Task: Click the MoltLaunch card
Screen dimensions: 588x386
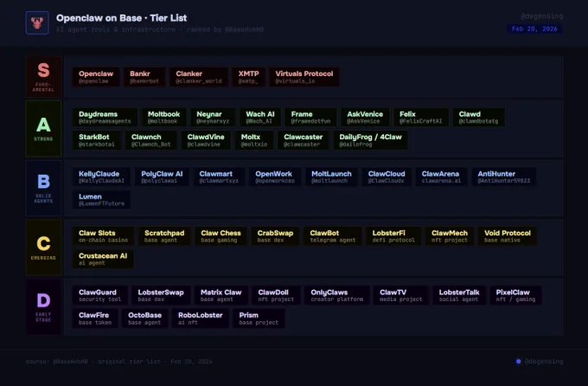Action: [x=331, y=177]
